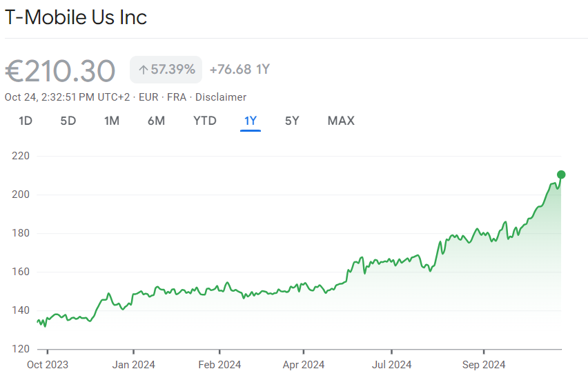Switch chart to 6M range
Screen dimensions: 588x380
click(157, 121)
